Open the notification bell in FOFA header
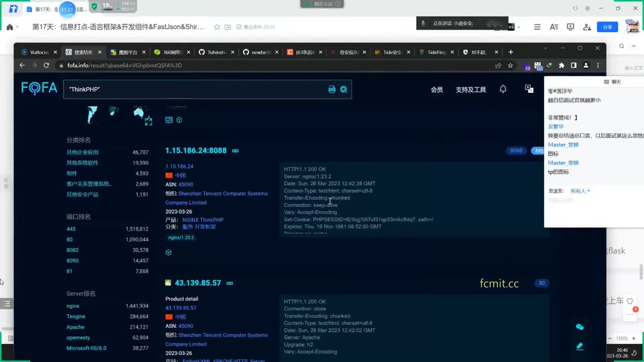The image size is (644, 362). (x=503, y=89)
